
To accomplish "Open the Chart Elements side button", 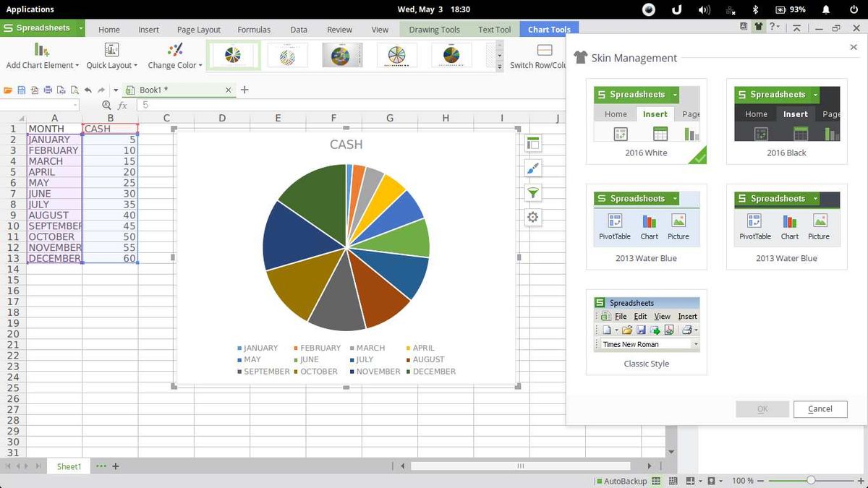I will [x=533, y=144].
